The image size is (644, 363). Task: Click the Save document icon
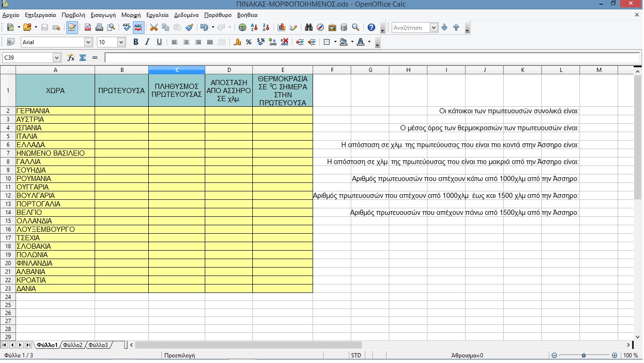click(x=45, y=27)
